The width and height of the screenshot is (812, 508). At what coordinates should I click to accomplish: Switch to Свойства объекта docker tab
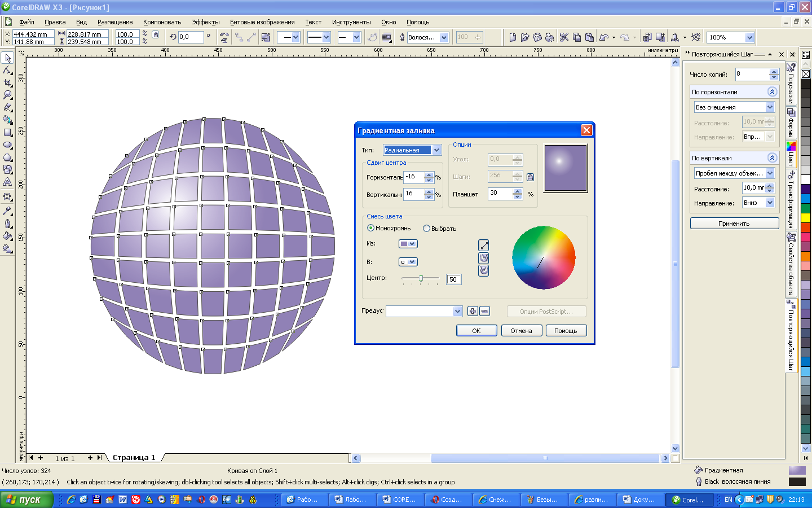click(x=791, y=265)
